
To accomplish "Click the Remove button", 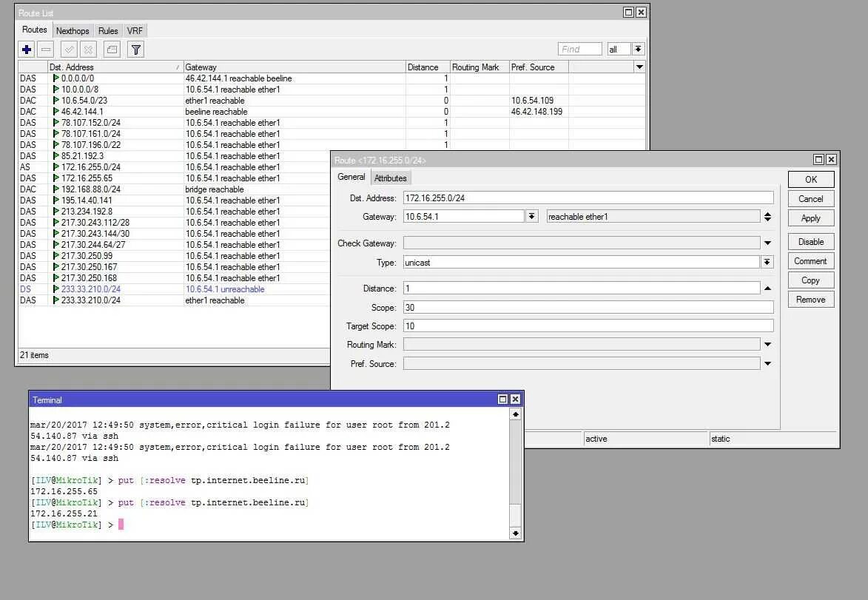I will tap(811, 300).
